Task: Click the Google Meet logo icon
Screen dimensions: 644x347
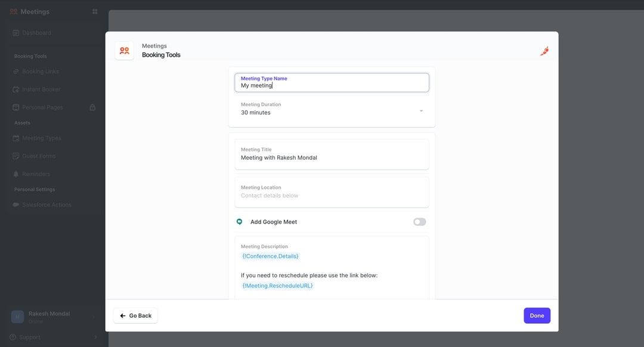Action: tap(239, 221)
